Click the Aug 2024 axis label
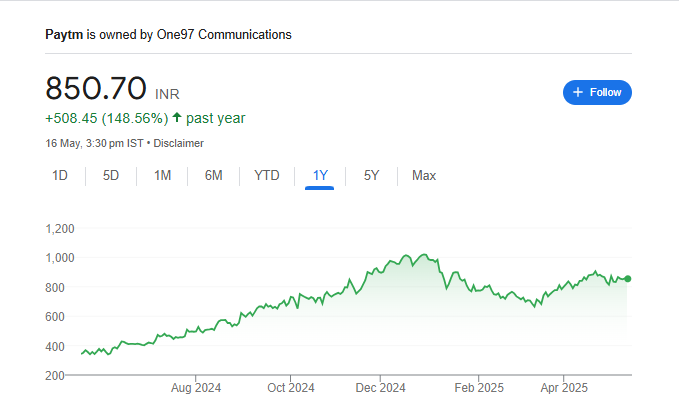 point(196,388)
